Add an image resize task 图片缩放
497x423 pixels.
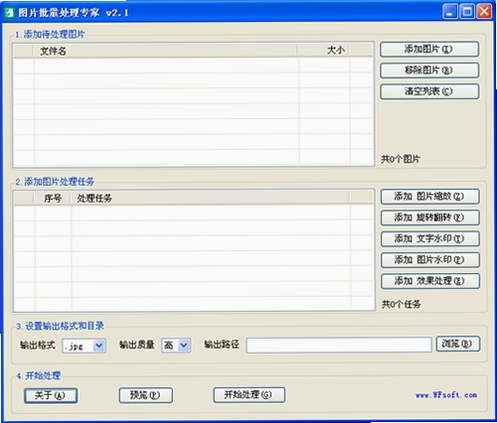point(430,196)
